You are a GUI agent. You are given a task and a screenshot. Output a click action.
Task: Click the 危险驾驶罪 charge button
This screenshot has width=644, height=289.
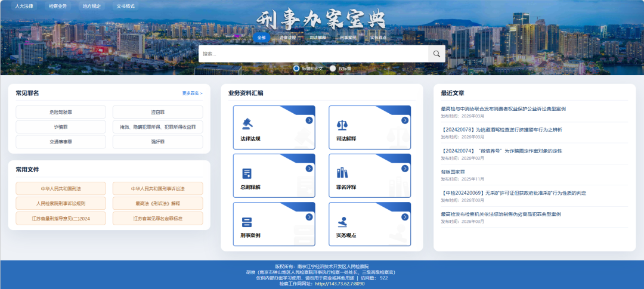click(60, 112)
